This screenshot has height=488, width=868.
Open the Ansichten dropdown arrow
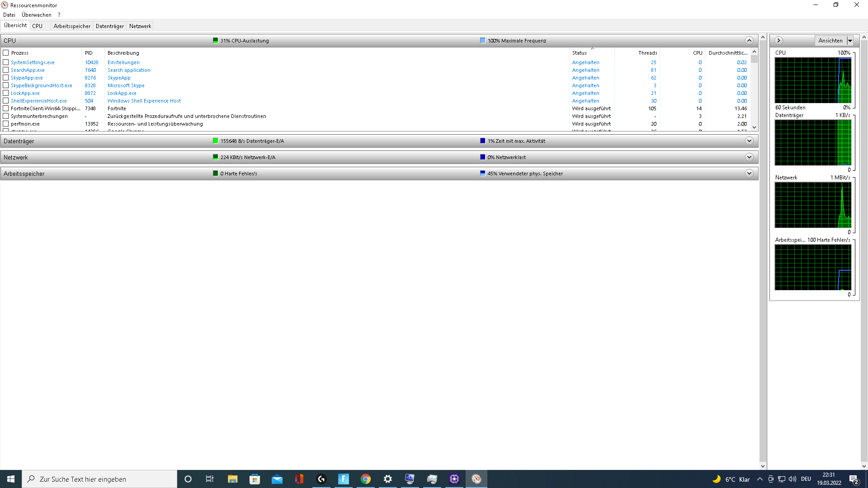[850, 41]
